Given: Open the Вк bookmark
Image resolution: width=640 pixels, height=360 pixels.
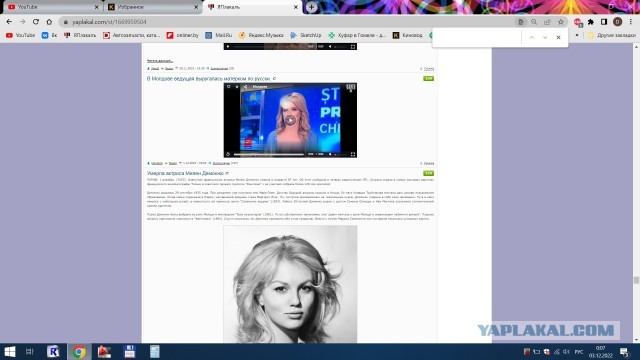Looking at the screenshot, I should coord(49,36).
